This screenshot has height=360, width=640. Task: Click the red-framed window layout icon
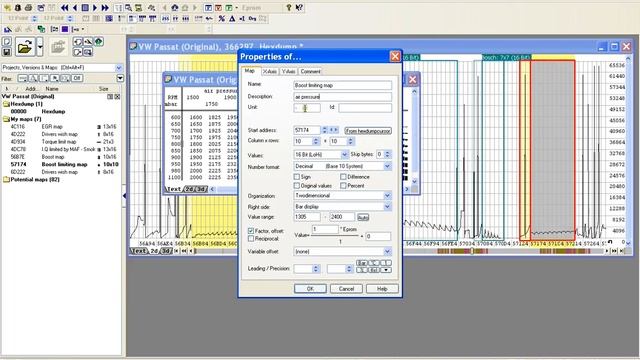click(x=218, y=7)
